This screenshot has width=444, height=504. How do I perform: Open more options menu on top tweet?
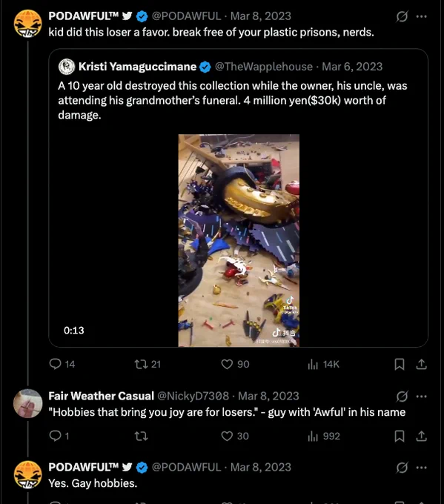422,16
